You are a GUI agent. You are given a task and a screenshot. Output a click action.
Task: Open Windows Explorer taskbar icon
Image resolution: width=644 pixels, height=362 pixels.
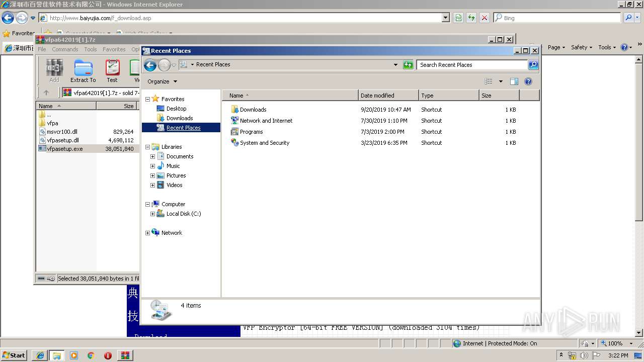pyautogui.click(x=57, y=355)
